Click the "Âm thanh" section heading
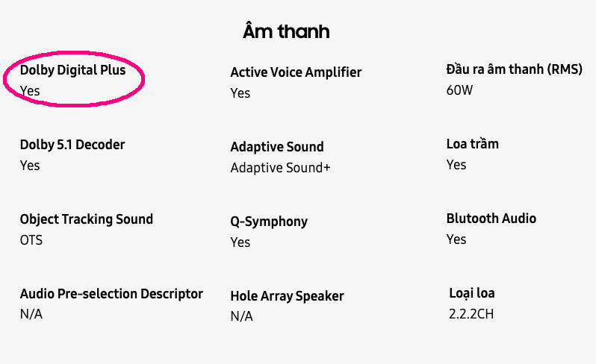Screen dimensions: 596x364 point(286,31)
